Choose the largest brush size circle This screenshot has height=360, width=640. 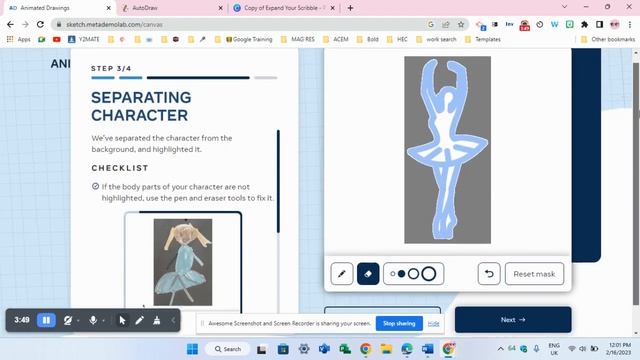tap(429, 274)
